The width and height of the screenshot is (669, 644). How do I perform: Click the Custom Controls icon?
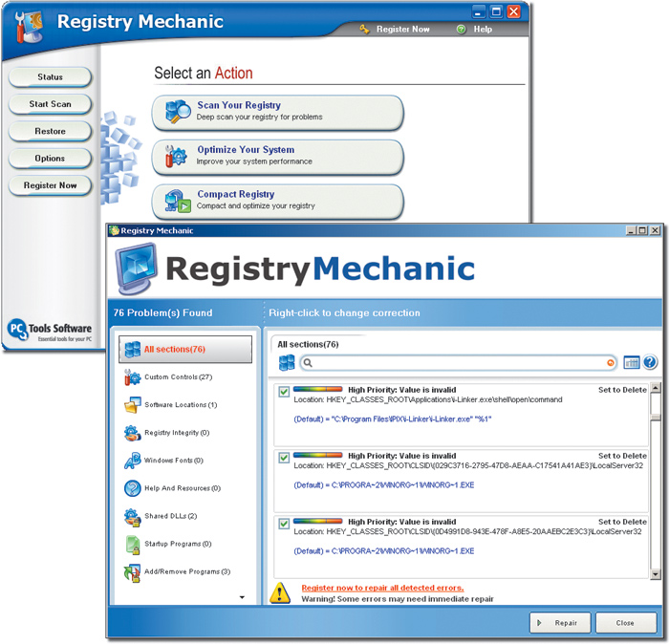click(x=132, y=377)
